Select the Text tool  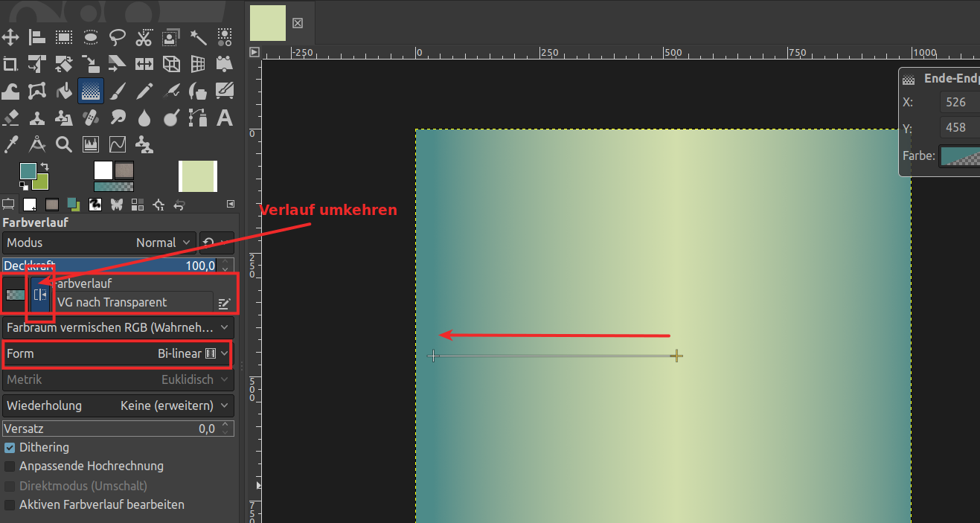pos(225,118)
